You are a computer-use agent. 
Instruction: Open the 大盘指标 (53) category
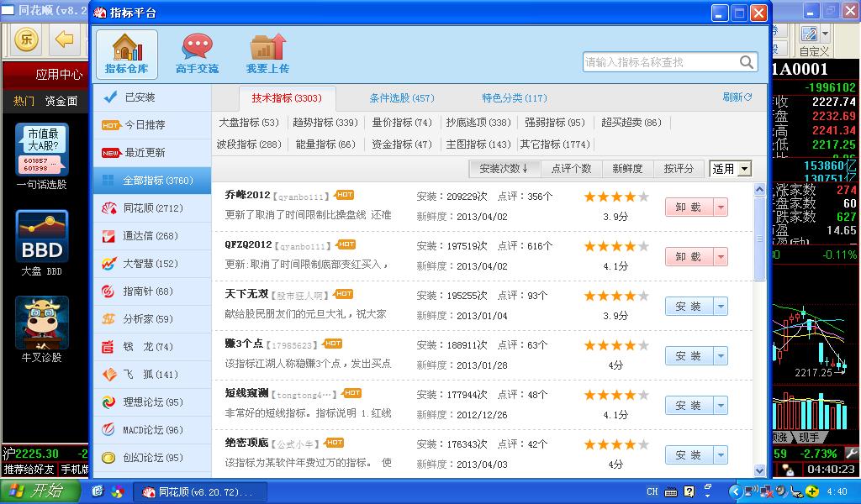click(249, 123)
